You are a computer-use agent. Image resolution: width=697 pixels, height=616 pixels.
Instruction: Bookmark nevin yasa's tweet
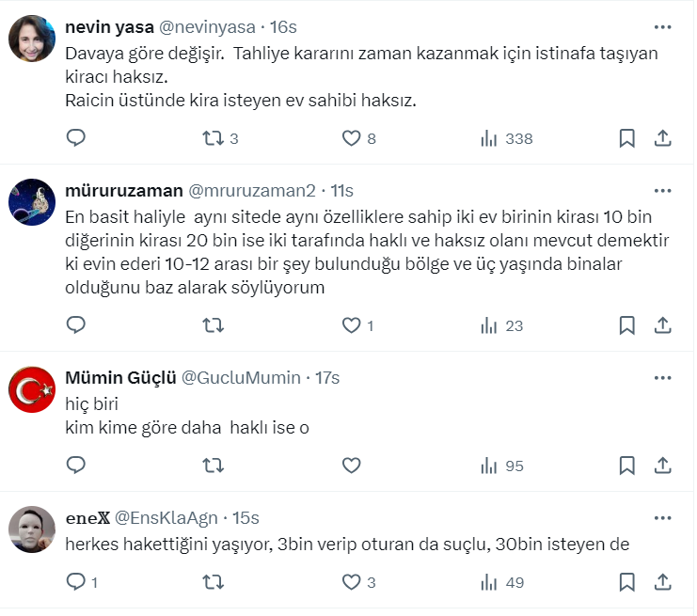[x=626, y=138]
